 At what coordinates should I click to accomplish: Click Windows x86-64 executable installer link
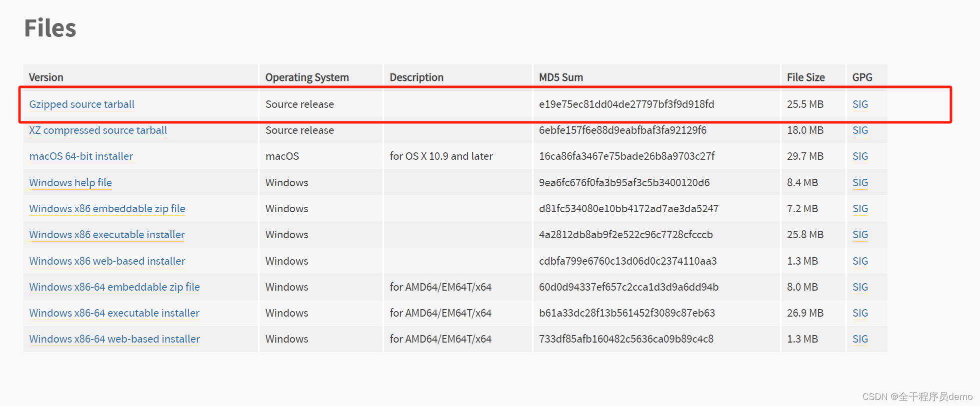click(x=114, y=313)
